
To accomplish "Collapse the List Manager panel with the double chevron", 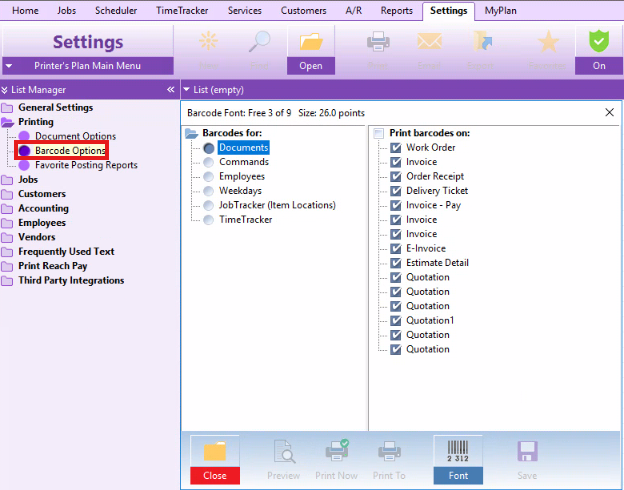I will (x=171, y=90).
